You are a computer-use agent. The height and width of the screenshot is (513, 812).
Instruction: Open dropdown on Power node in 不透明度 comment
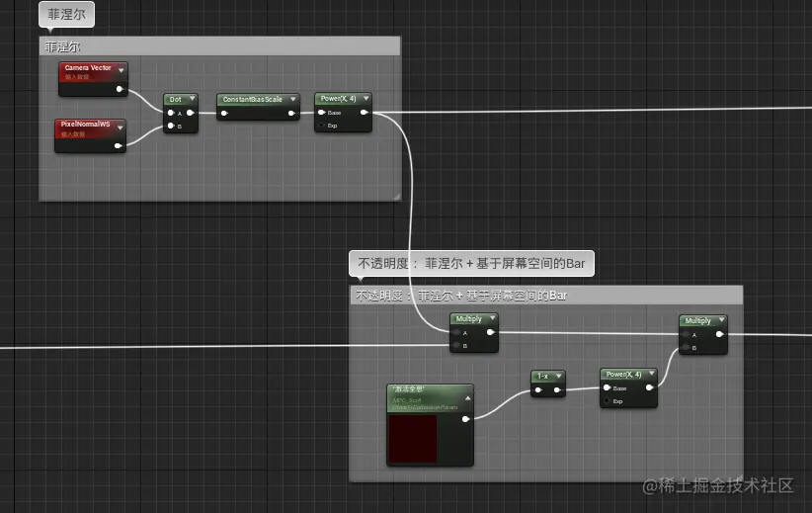651,373
